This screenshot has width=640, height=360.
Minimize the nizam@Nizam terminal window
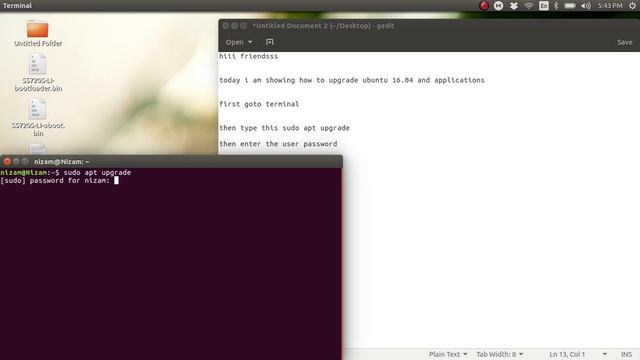tap(16, 162)
